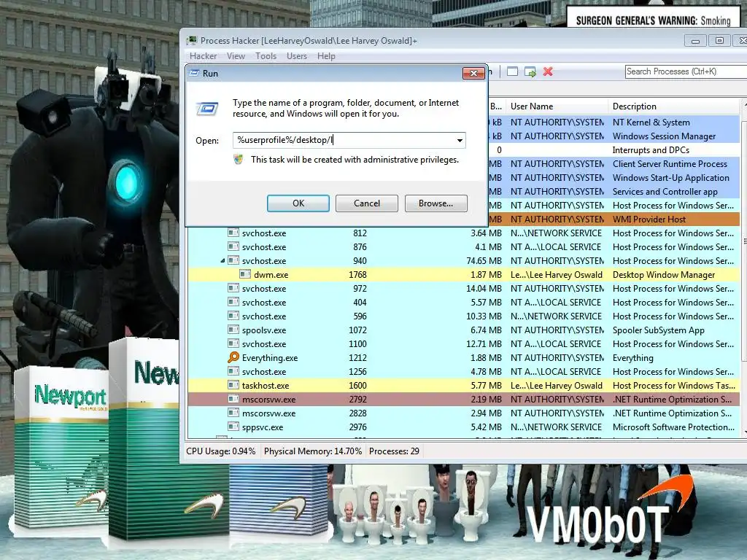Viewport: 747px width, 560px height.
Task: Click the Browse... button
Action: pos(436,203)
